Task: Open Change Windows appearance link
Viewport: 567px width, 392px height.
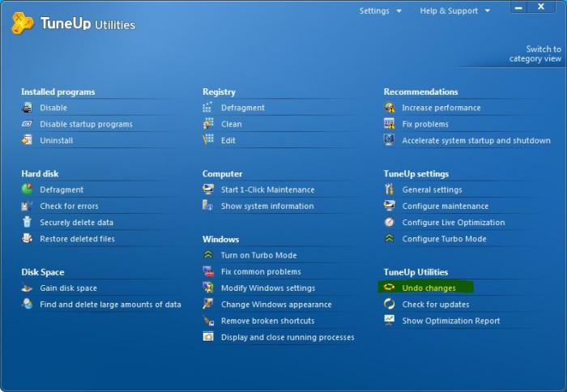Action: (276, 305)
